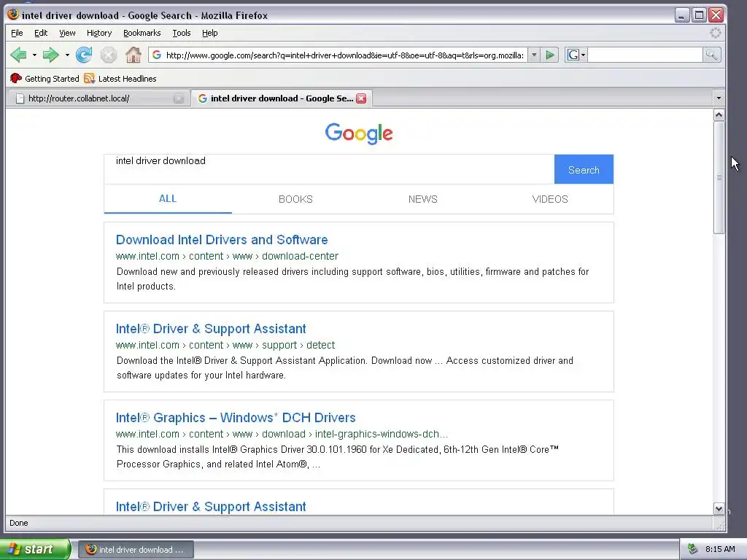This screenshot has height=560, width=747.
Task: Click the Google logo
Action: point(359,133)
